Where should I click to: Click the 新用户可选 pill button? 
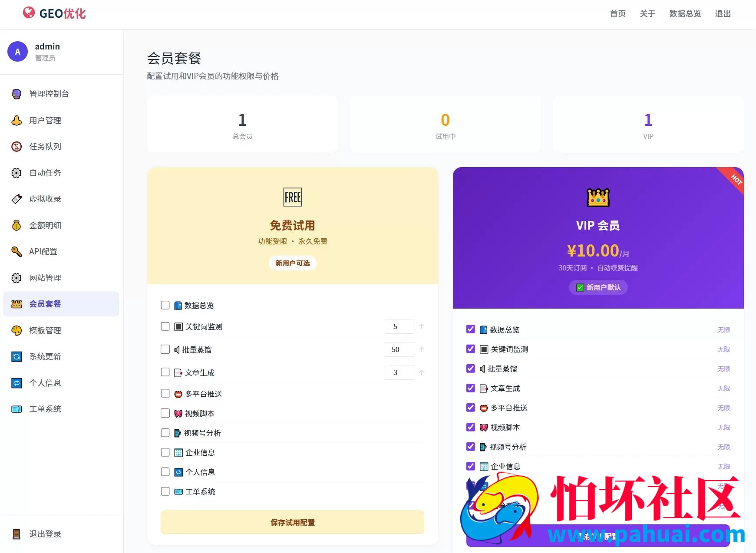tap(293, 263)
